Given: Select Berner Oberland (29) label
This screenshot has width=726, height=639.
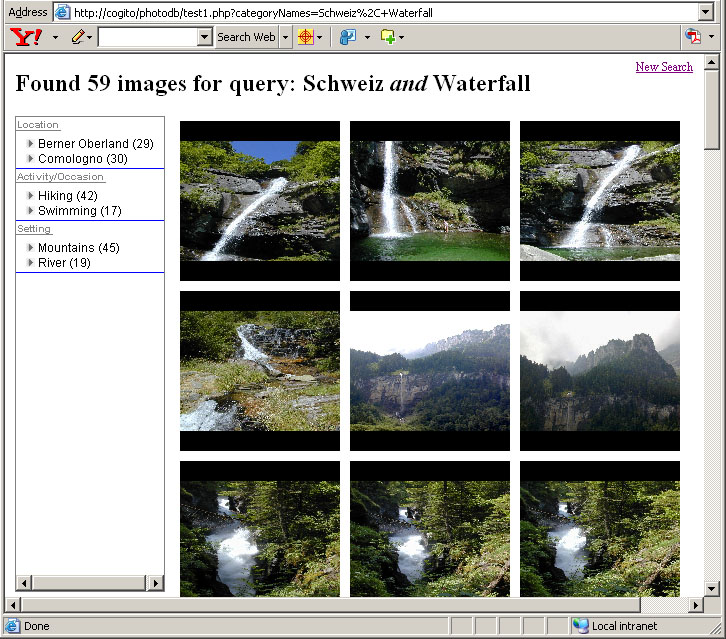Looking at the screenshot, I should [x=96, y=144].
